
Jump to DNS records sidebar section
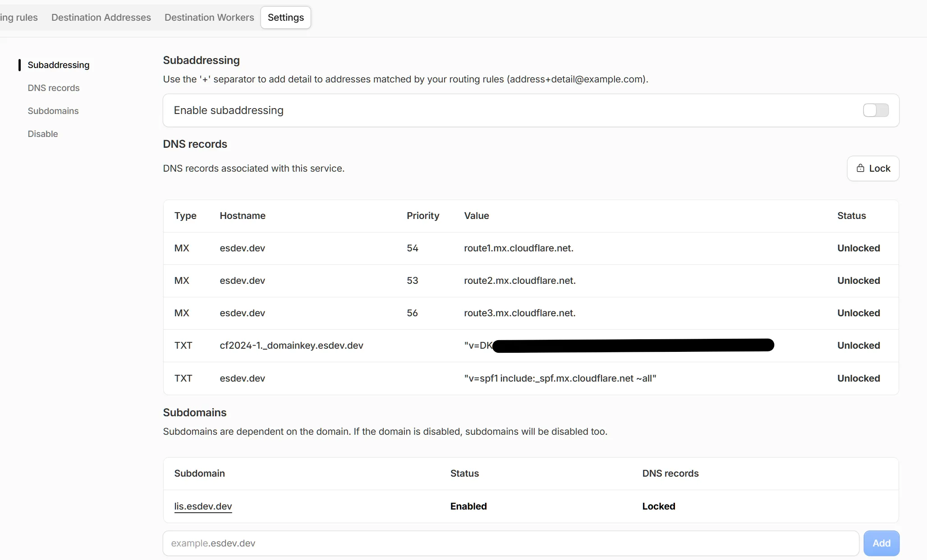coord(54,88)
